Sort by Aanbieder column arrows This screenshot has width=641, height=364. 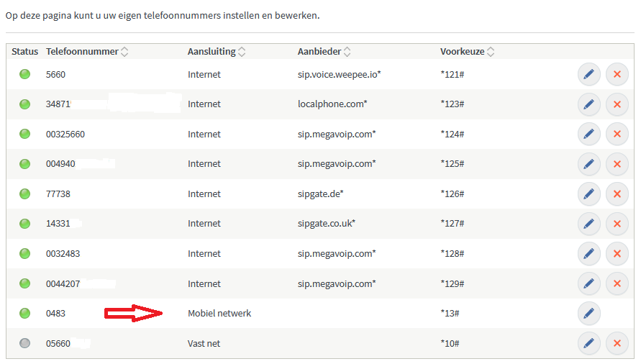click(347, 52)
